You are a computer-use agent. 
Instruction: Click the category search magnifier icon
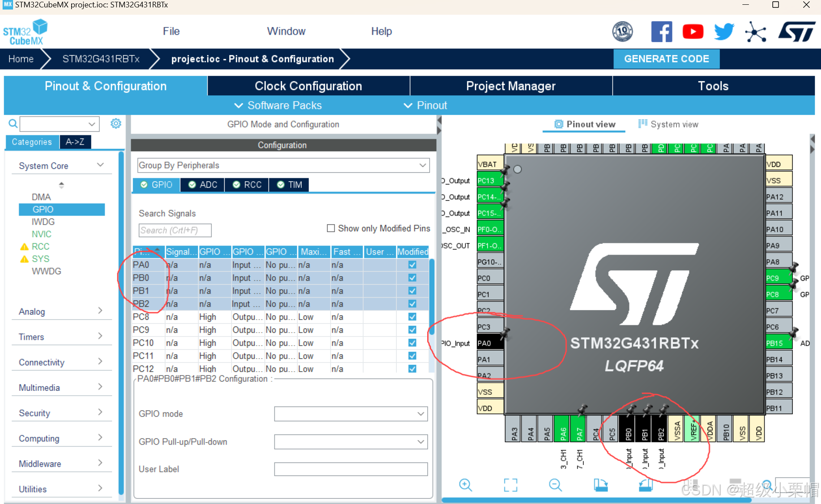(13, 124)
